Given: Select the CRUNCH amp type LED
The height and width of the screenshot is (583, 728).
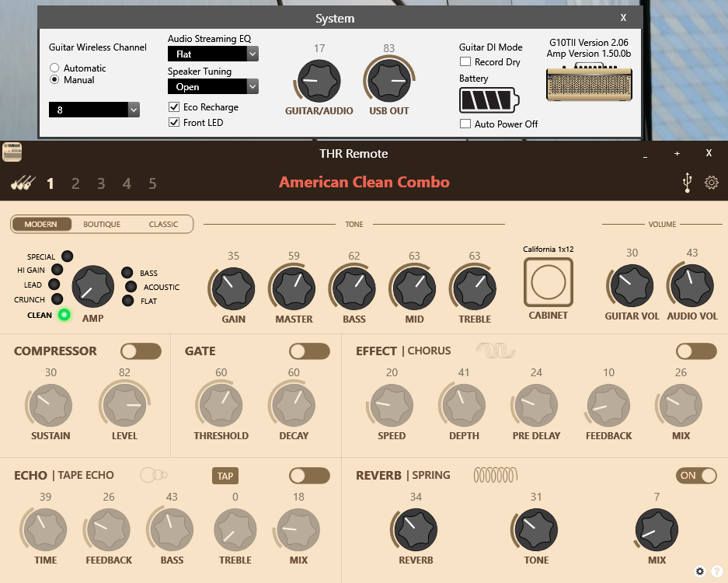Looking at the screenshot, I should pyautogui.click(x=57, y=299).
